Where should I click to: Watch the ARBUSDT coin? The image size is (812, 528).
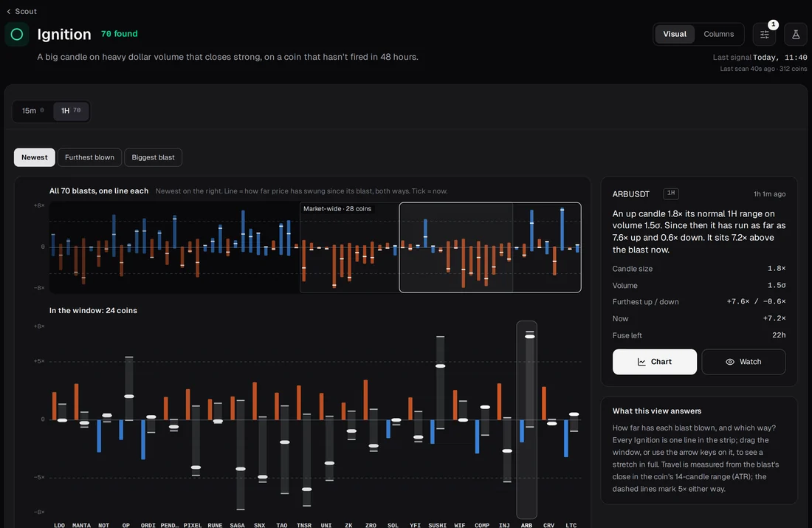click(x=743, y=362)
